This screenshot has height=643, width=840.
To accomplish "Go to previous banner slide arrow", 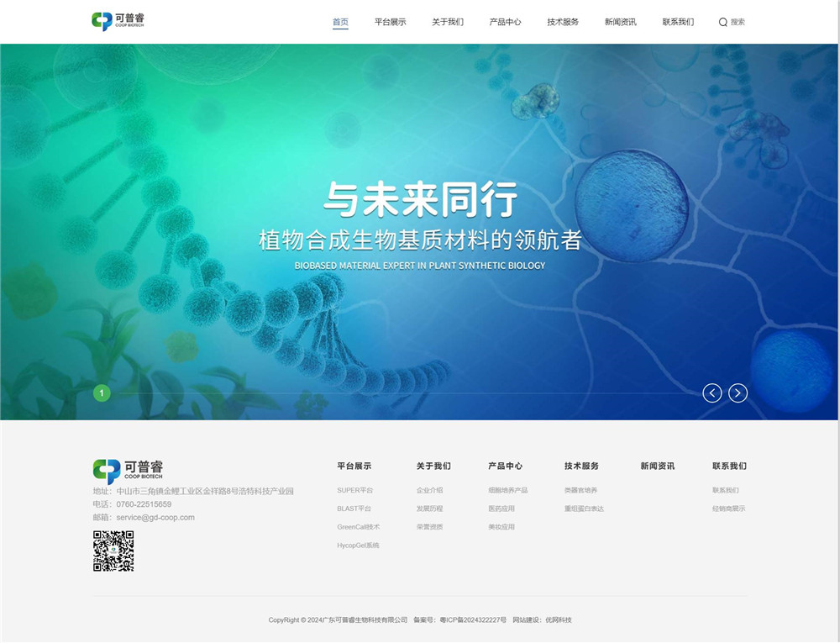I will pyautogui.click(x=712, y=393).
